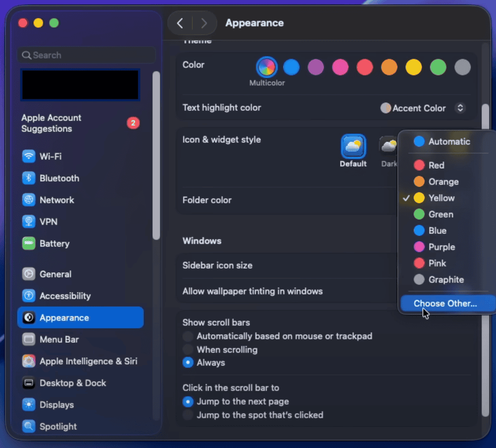This screenshot has width=496, height=448.
Task: Select purple accent color swatch
Action: point(316,67)
